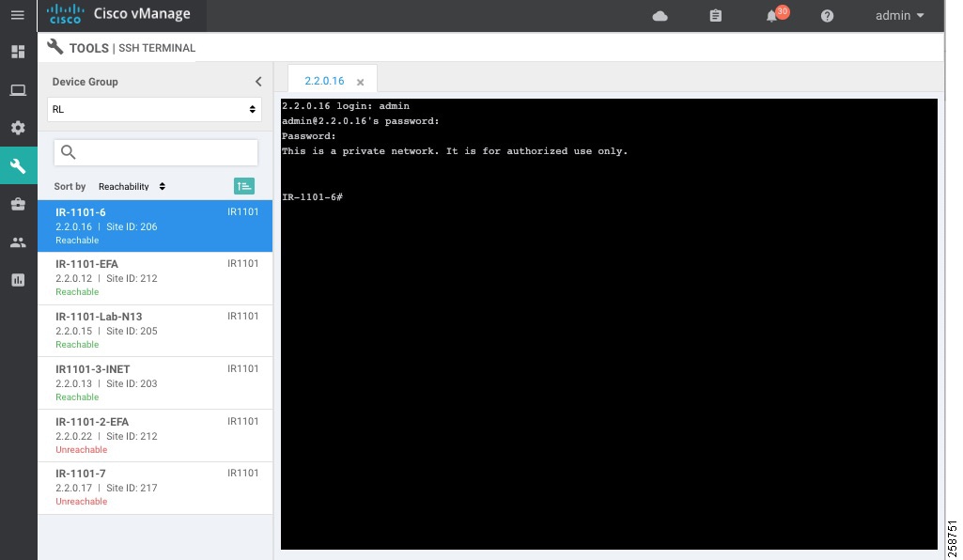Select device IR1101-3-INET

pos(155,382)
